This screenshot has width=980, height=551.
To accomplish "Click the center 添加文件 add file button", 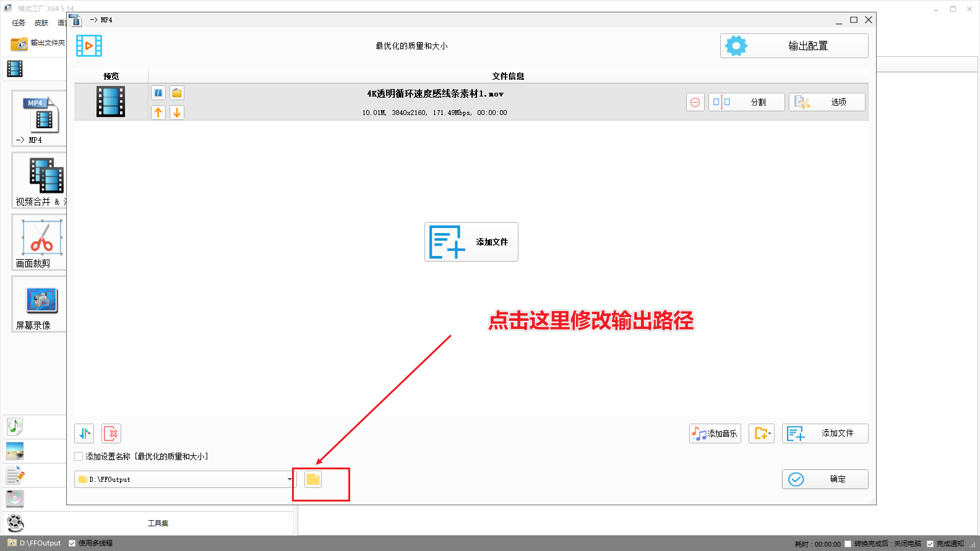I will (471, 242).
